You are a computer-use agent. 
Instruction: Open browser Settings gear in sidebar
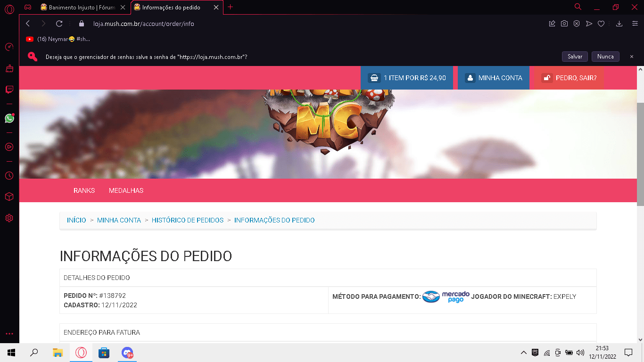9,218
